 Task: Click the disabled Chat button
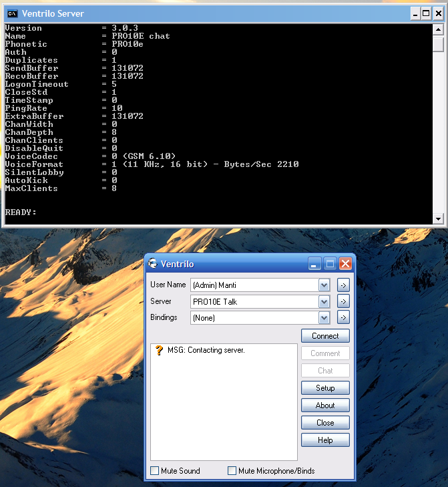(x=325, y=371)
